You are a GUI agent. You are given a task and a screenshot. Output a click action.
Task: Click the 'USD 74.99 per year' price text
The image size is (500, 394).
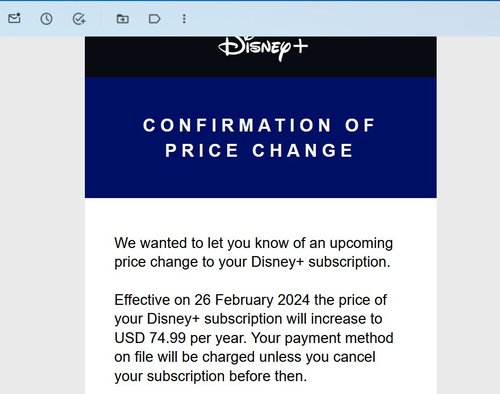[180, 338]
